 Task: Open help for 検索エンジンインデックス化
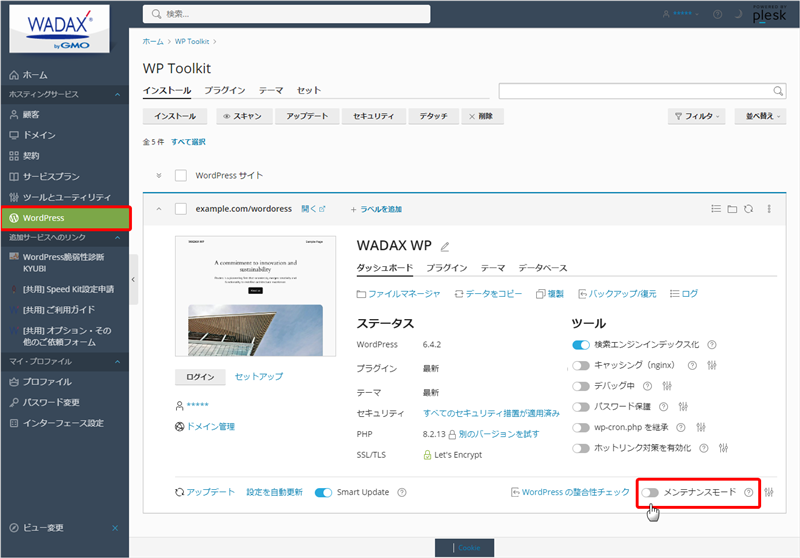pyautogui.click(x=712, y=345)
